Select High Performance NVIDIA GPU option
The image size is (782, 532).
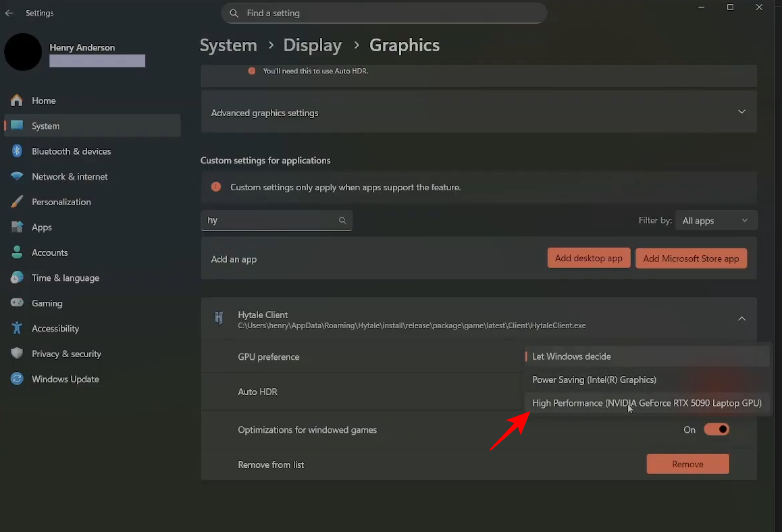pos(646,403)
